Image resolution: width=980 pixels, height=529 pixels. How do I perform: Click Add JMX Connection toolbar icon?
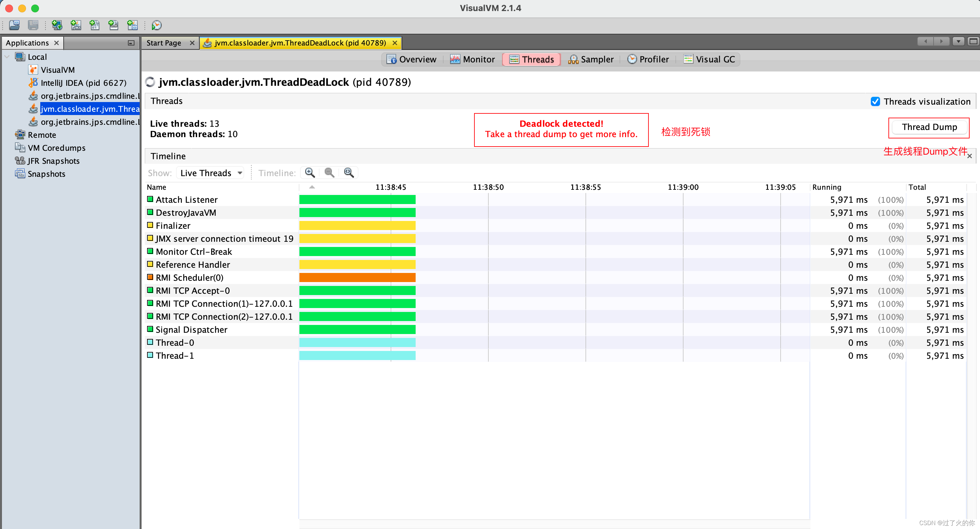coord(76,25)
